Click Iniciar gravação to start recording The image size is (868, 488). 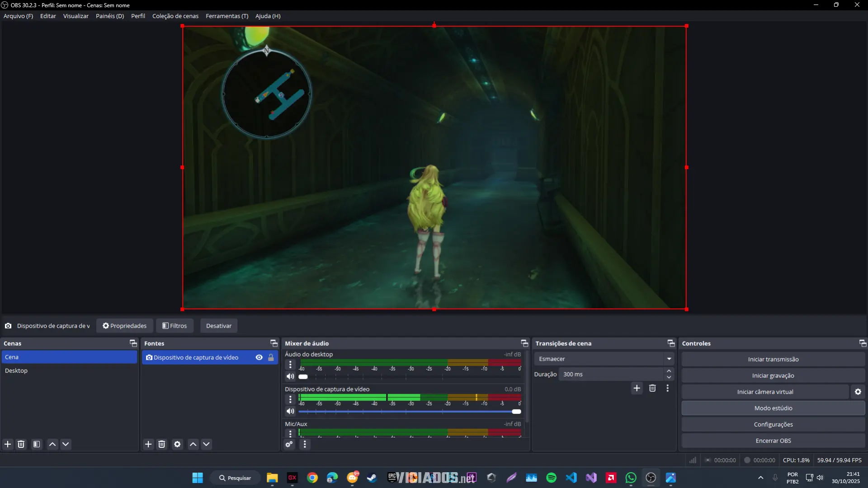click(x=773, y=375)
